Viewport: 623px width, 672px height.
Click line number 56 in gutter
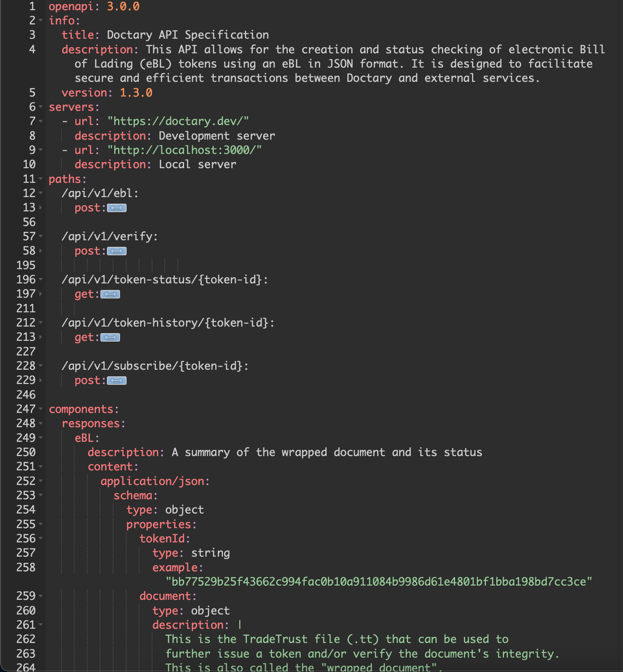(29, 222)
